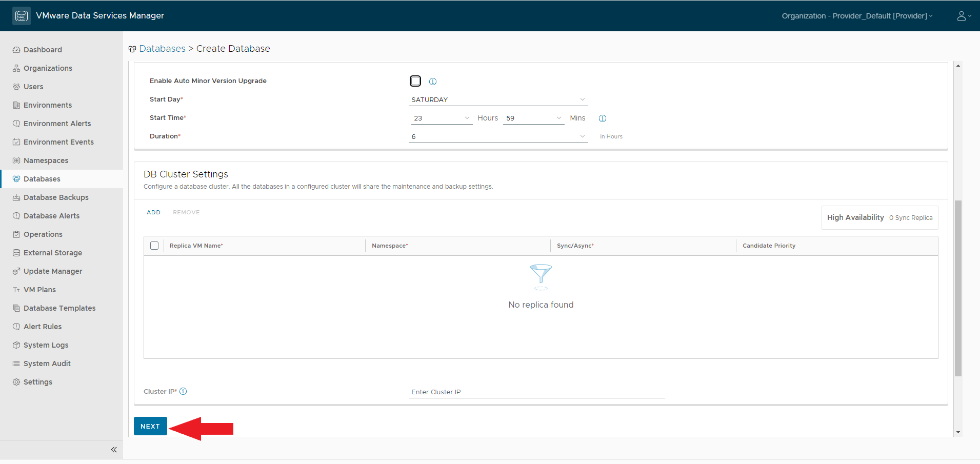Check the select-all replica checkbox
The height and width of the screenshot is (464, 980).
(154, 246)
